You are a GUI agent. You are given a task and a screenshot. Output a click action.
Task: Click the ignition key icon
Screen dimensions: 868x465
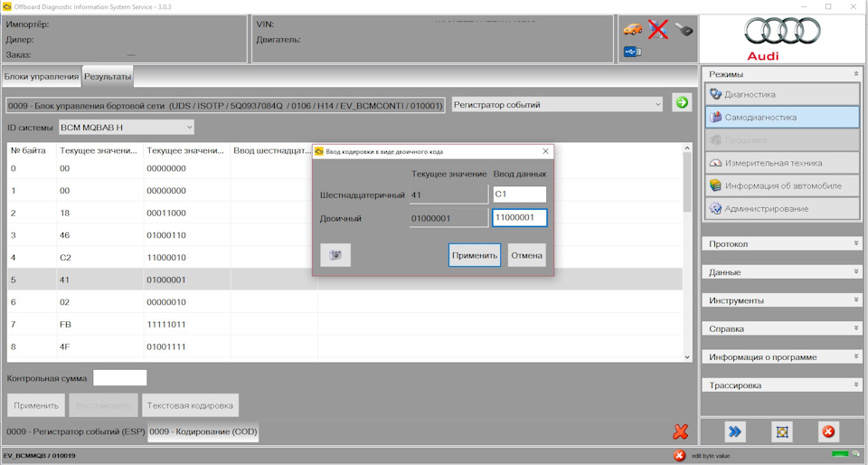pyautogui.click(x=684, y=29)
